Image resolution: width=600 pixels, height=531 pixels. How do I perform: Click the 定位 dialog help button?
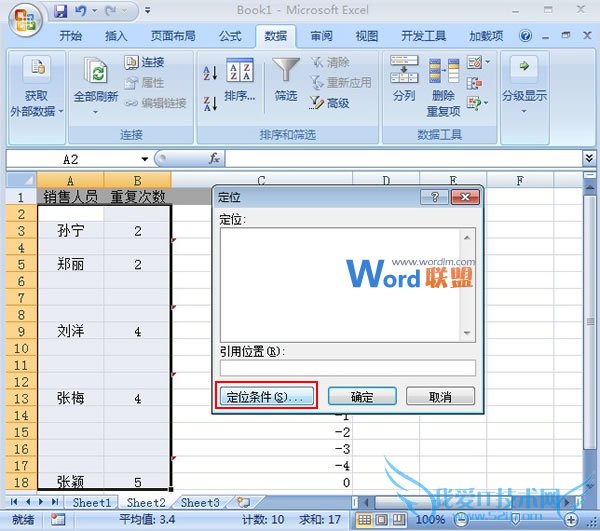434,197
